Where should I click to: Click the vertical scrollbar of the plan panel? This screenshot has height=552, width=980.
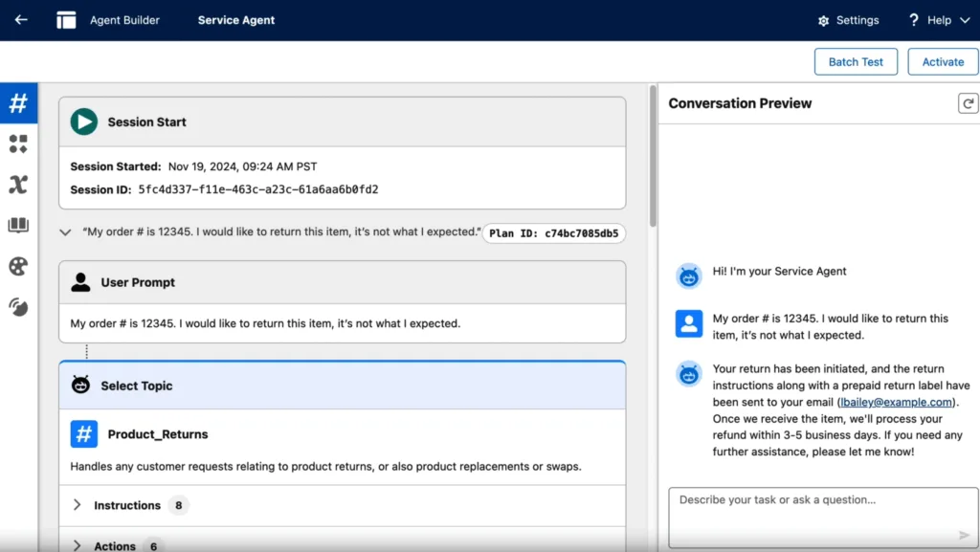pos(653,156)
